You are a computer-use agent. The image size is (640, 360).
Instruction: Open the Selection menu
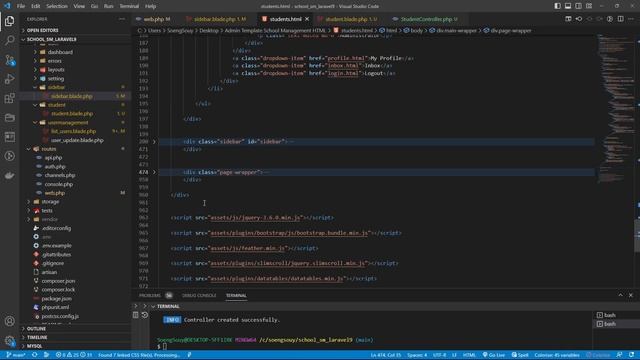pyautogui.click(x=57, y=6)
